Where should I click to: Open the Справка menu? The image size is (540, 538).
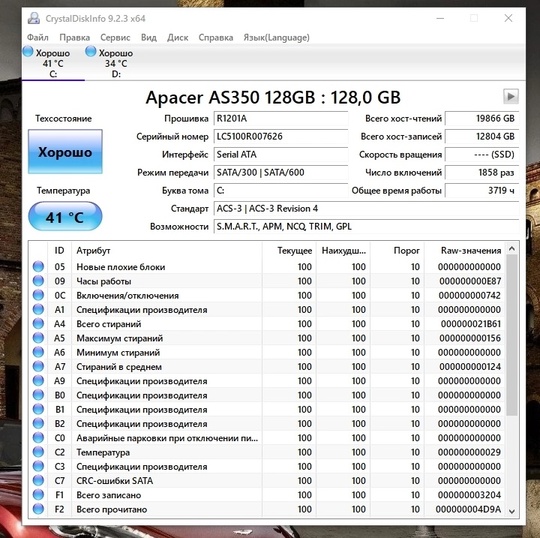click(x=216, y=37)
